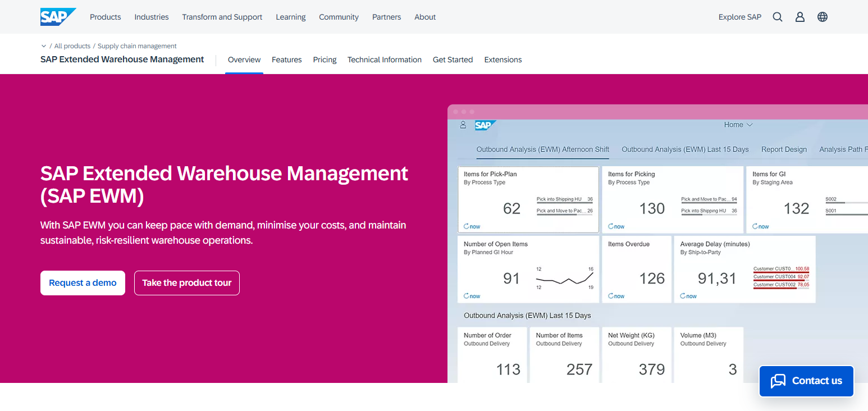Click the chat icon in Contact us
This screenshot has width=868, height=411.
pos(778,381)
